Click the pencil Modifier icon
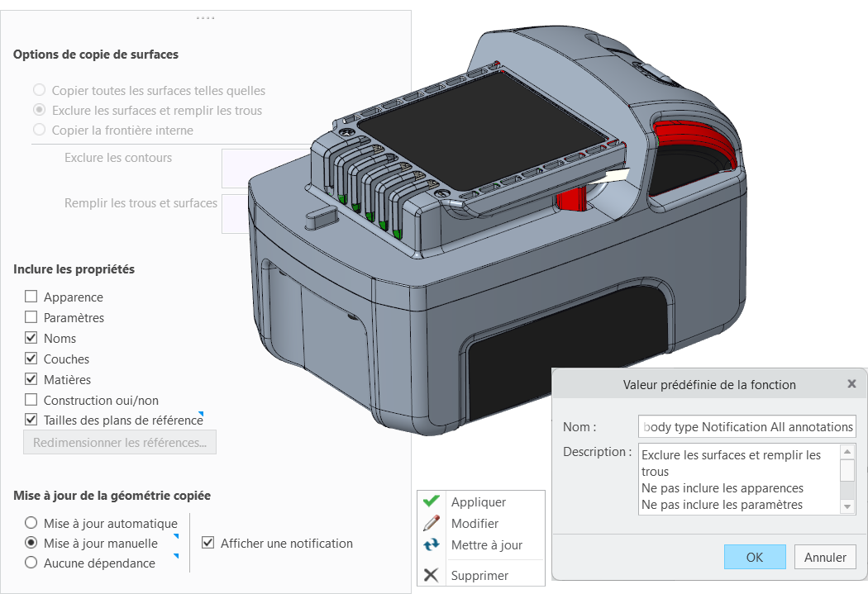This screenshot has height=594, width=868. tap(432, 523)
